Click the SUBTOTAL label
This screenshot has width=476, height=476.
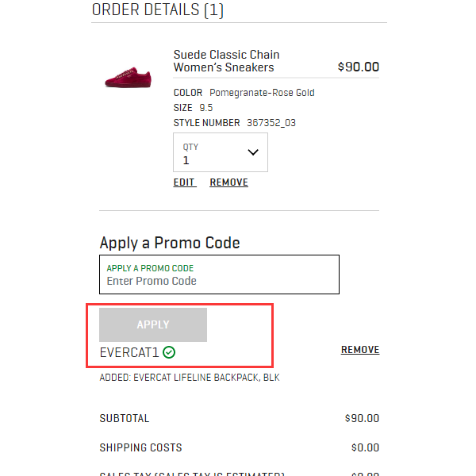(125, 418)
